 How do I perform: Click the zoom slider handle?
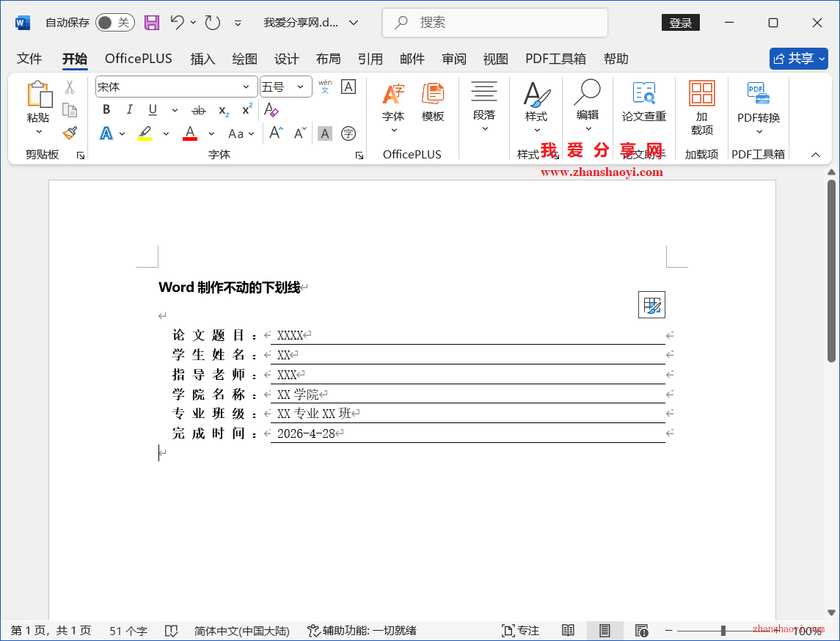coord(723,631)
